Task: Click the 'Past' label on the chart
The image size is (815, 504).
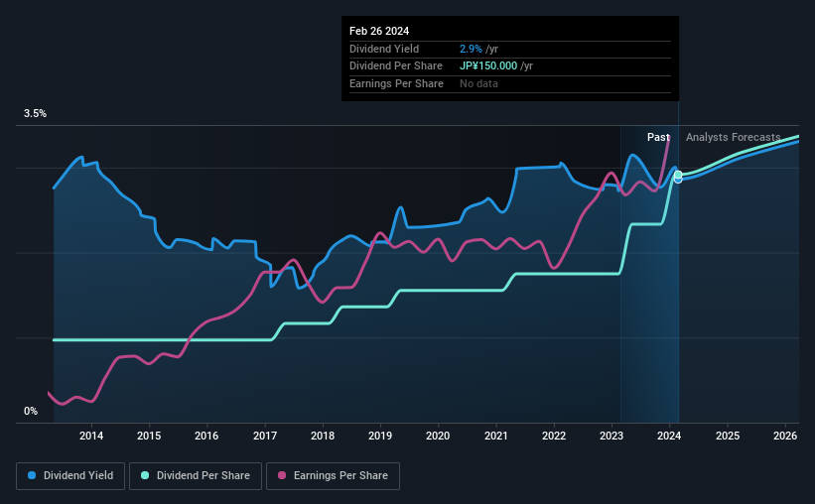Action: (x=658, y=137)
